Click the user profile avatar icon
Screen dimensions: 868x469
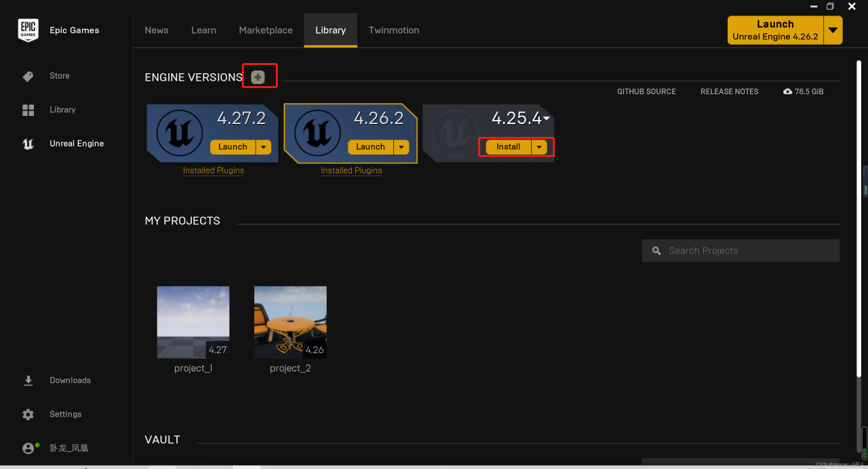[28, 448]
